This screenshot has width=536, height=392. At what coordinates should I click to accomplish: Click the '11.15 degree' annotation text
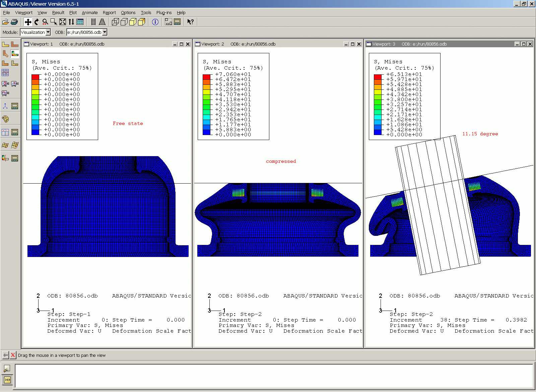480,134
